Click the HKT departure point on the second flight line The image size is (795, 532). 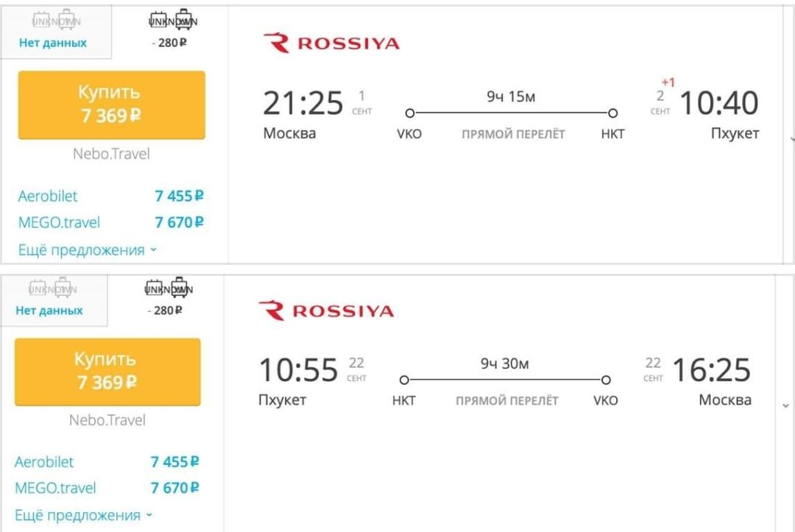point(404,380)
